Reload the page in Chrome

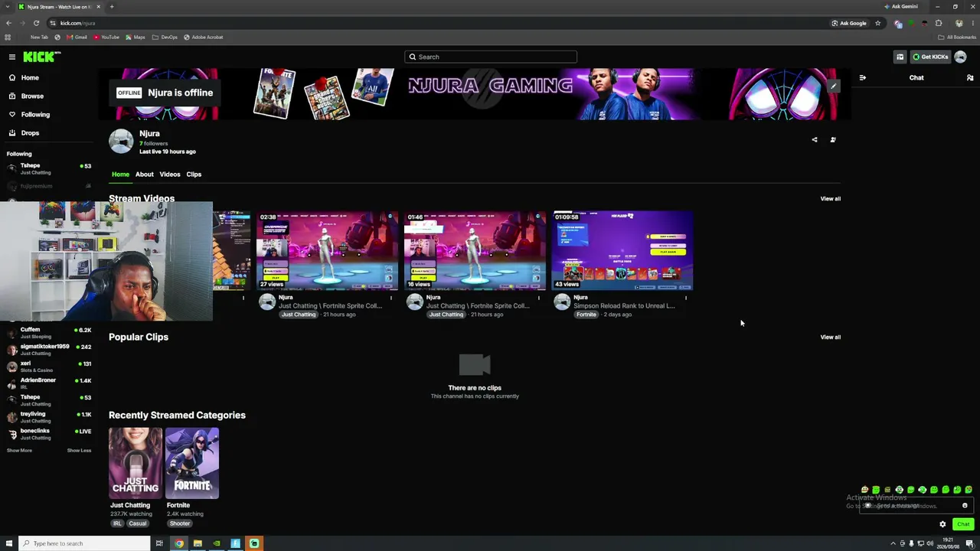pos(36,23)
